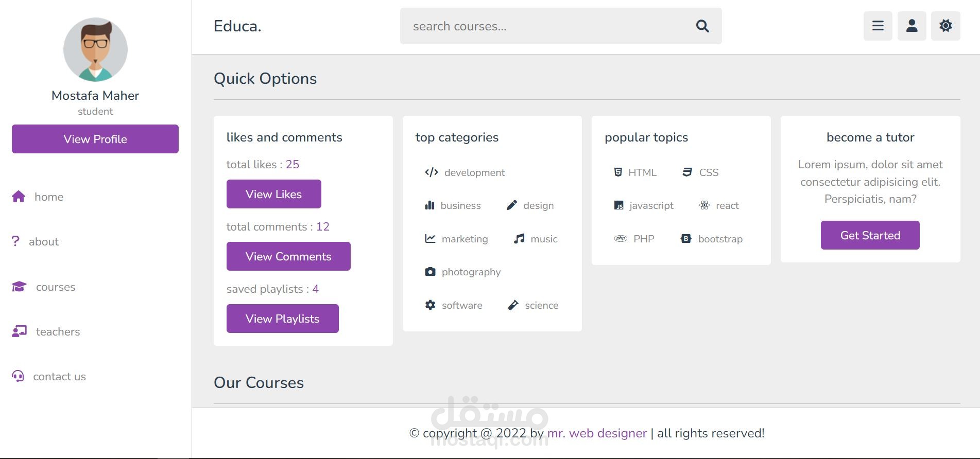Click the become a tutor heading

point(870,137)
